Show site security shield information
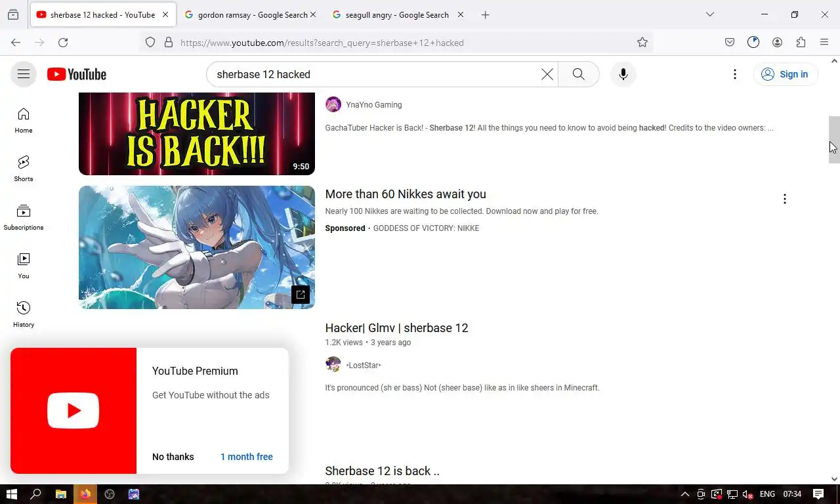This screenshot has width=840, height=504. 150,43
